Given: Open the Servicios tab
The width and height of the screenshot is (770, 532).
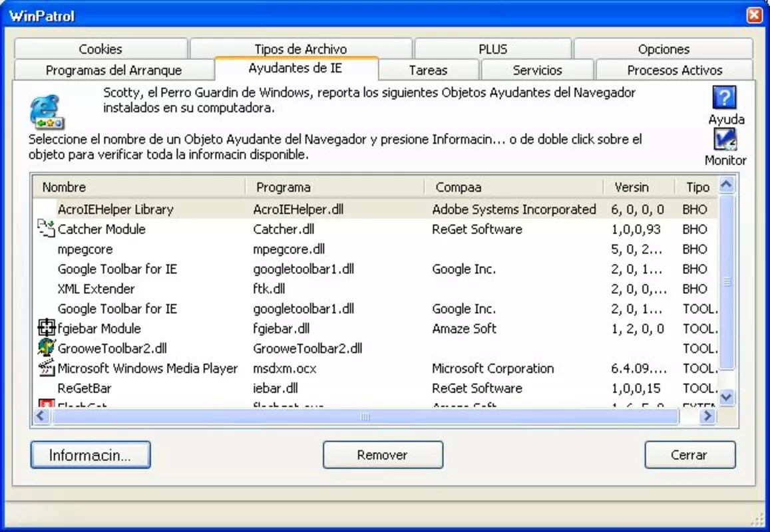Looking at the screenshot, I should [537, 70].
